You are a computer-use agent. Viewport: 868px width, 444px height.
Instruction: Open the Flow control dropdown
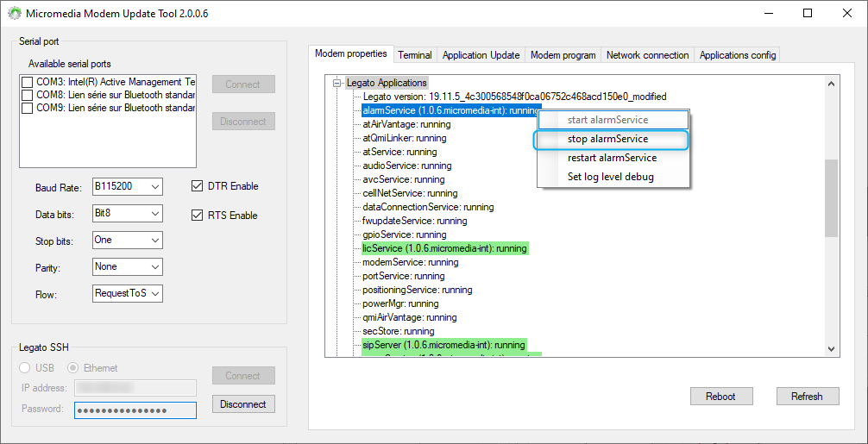154,294
